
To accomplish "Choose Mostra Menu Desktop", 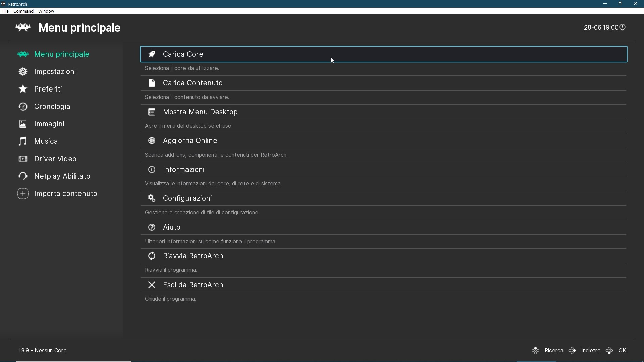I will (383, 112).
